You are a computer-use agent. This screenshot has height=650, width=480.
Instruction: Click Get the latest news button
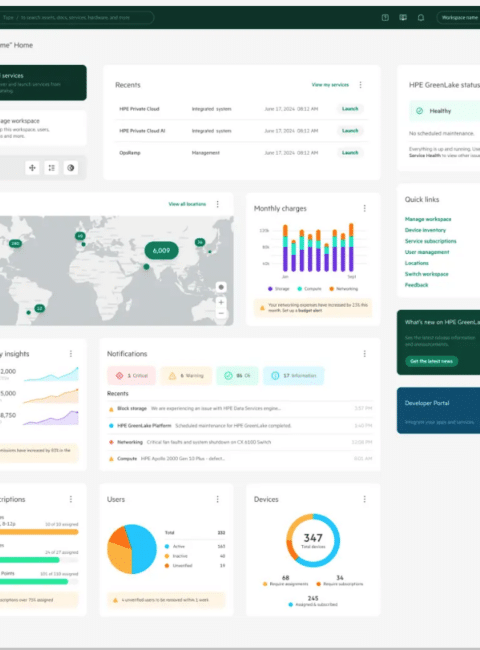tap(432, 361)
